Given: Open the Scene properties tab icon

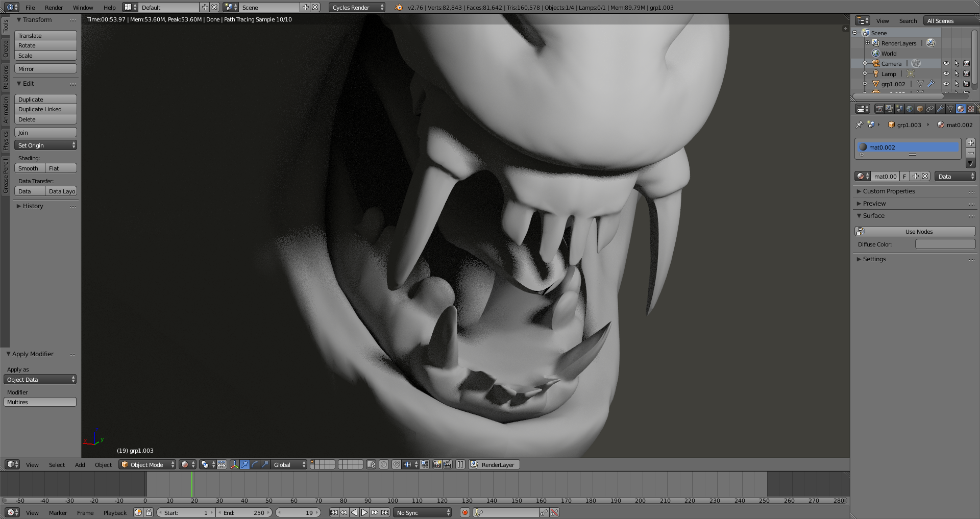Looking at the screenshot, I should click(x=899, y=109).
